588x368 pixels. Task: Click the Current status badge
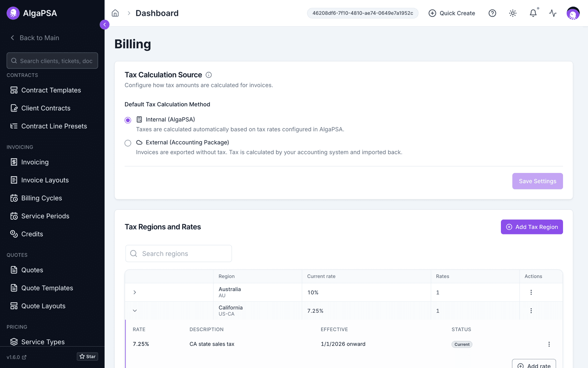point(462,344)
